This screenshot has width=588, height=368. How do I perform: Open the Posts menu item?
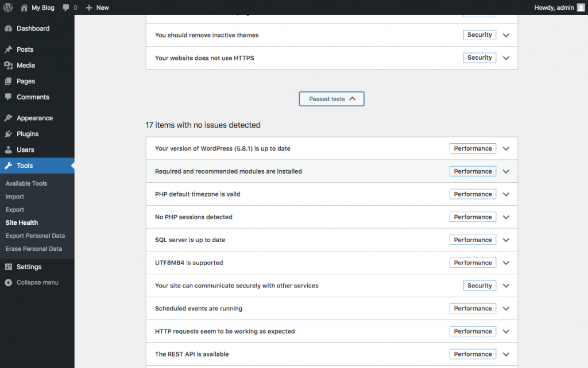tap(37, 49)
